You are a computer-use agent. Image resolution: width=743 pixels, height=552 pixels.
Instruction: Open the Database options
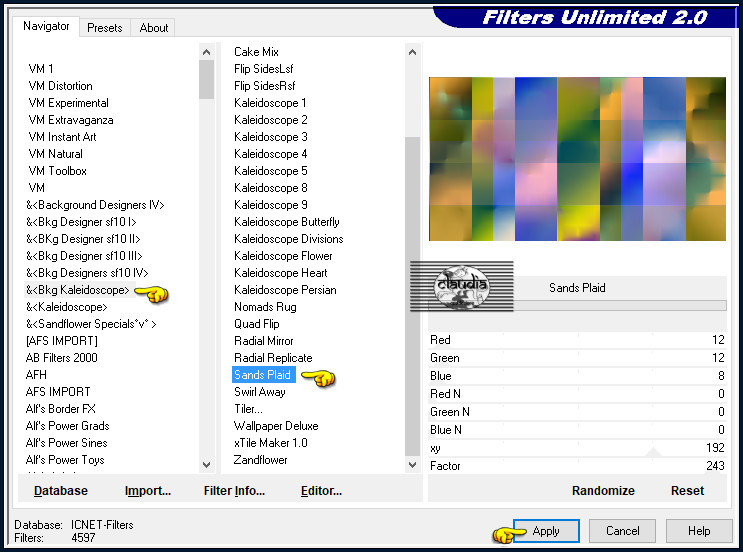(61, 490)
